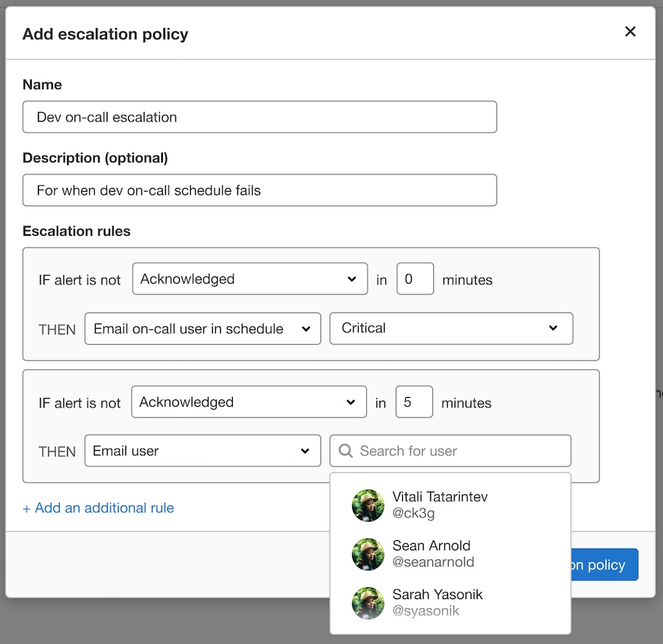Click the X to dismiss the escalation policy dialog
This screenshot has width=663, height=644.
631,32
